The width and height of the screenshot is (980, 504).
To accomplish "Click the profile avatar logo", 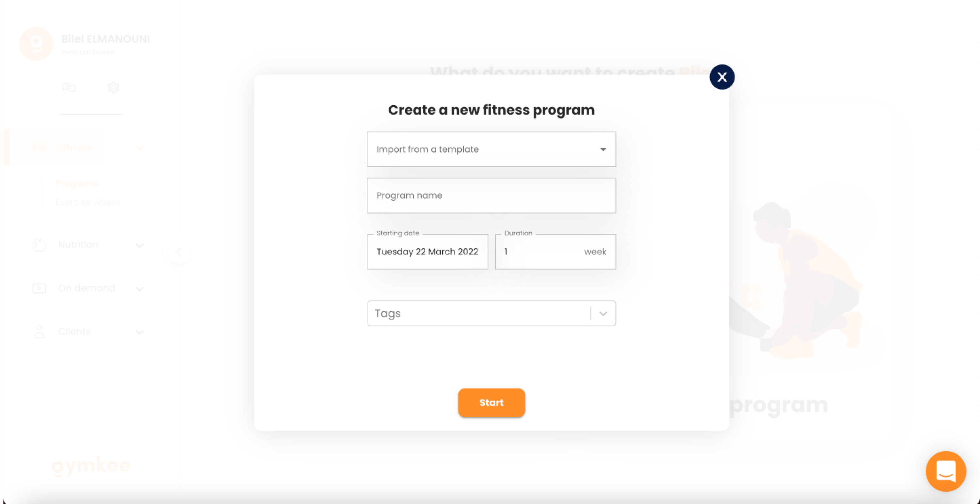I will tap(36, 44).
